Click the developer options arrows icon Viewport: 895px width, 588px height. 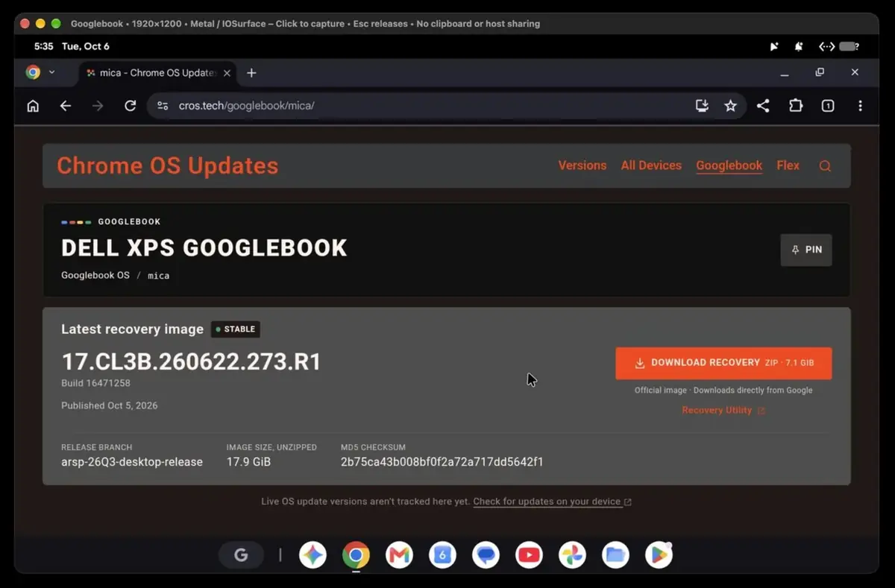point(826,46)
